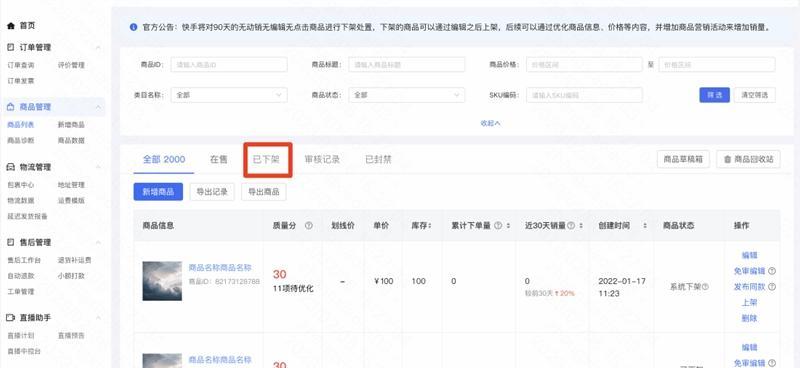Viewport: 800px width, 368px height.
Task: Switch to the 在售 tab
Action: (x=218, y=159)
